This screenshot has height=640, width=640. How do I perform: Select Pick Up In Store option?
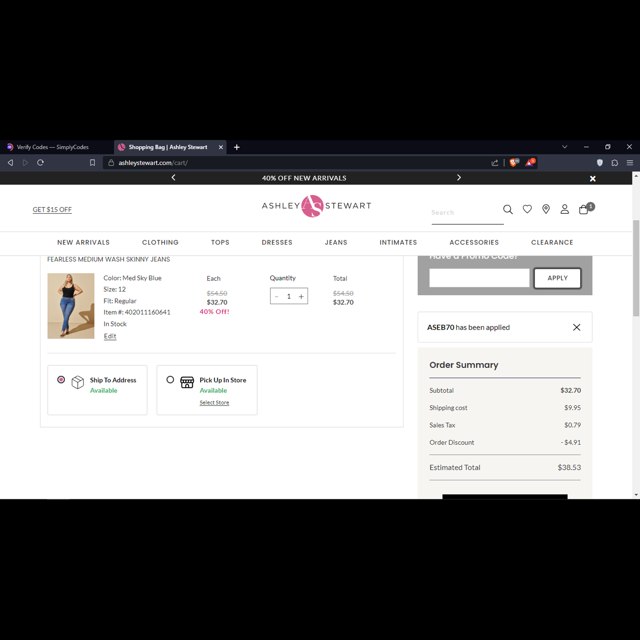pos(170,380)
